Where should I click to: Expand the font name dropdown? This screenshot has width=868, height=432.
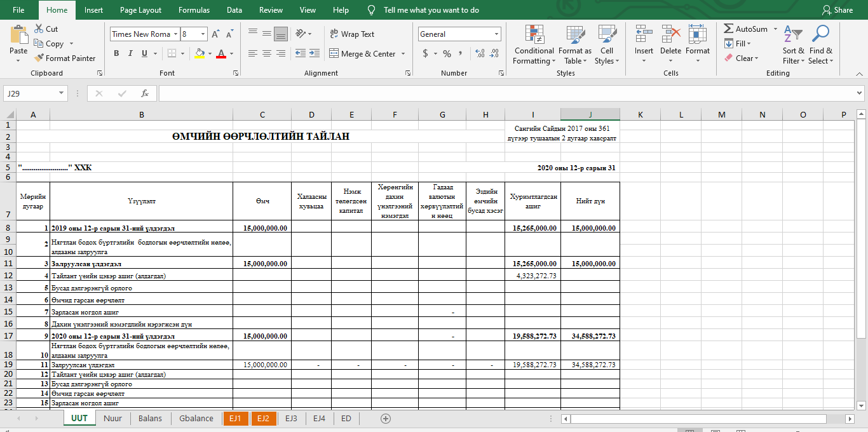coord(175,34)
